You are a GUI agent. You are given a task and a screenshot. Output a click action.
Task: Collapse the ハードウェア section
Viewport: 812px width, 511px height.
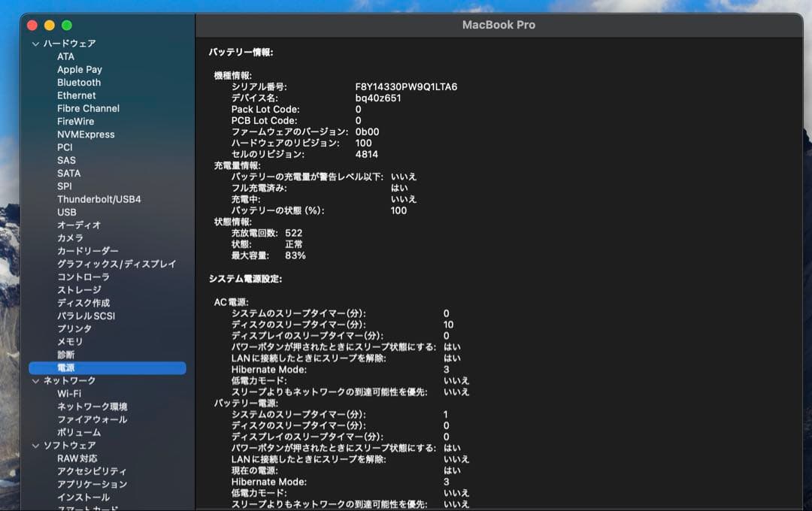coord(35,43)
